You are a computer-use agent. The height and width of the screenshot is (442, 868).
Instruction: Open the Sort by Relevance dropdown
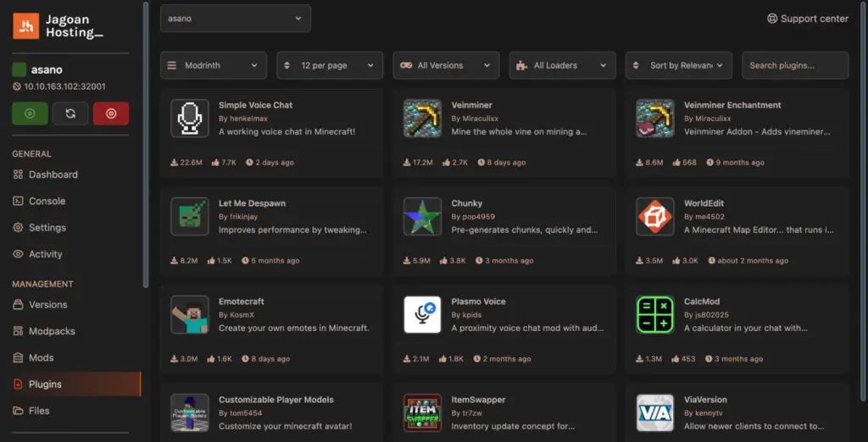[x=679, y=65]
